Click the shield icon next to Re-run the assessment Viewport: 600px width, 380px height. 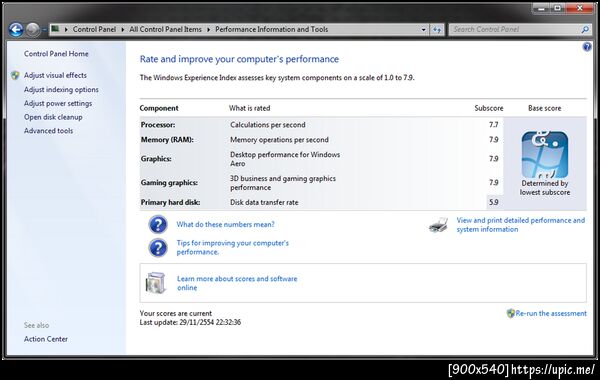(x=510, y=313)
